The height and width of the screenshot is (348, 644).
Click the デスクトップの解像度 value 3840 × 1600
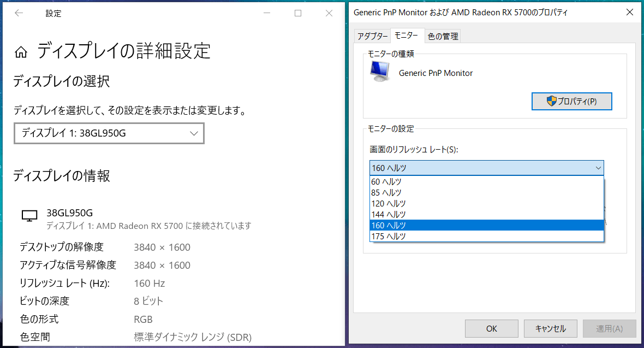click(x=162, y=247)
